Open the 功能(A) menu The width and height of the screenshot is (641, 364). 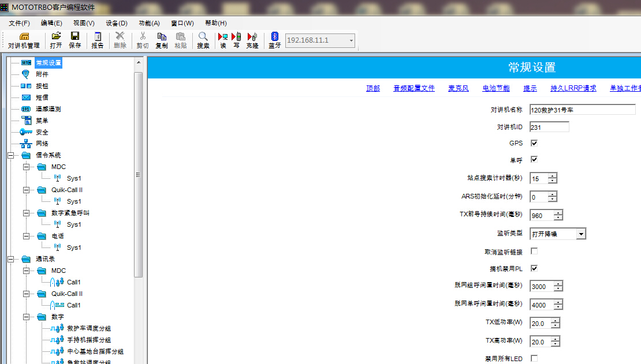click(149, 23)
